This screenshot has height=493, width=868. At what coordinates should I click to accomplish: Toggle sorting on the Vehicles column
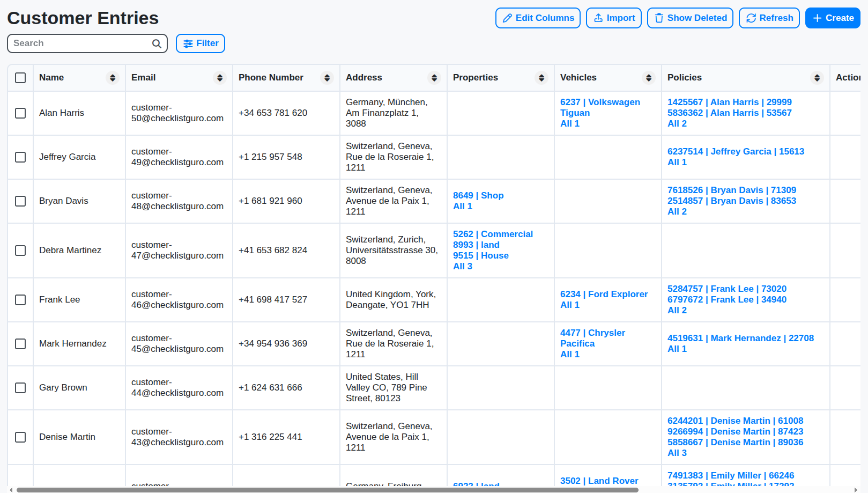650,77
